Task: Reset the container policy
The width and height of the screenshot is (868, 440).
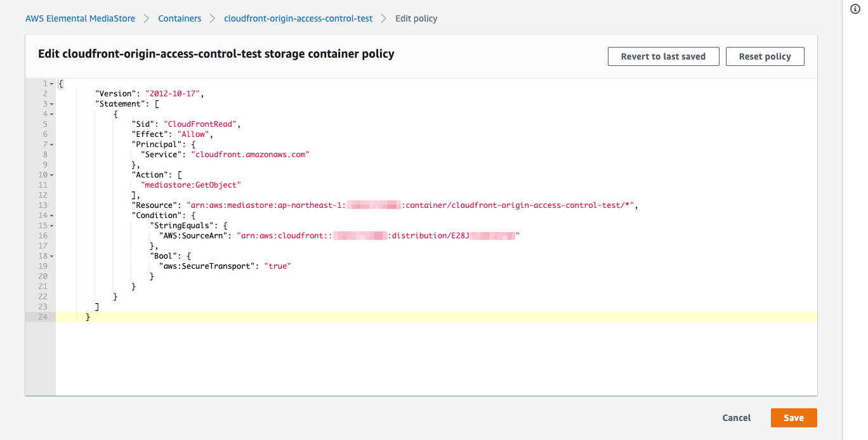Action: click(765, 56)
